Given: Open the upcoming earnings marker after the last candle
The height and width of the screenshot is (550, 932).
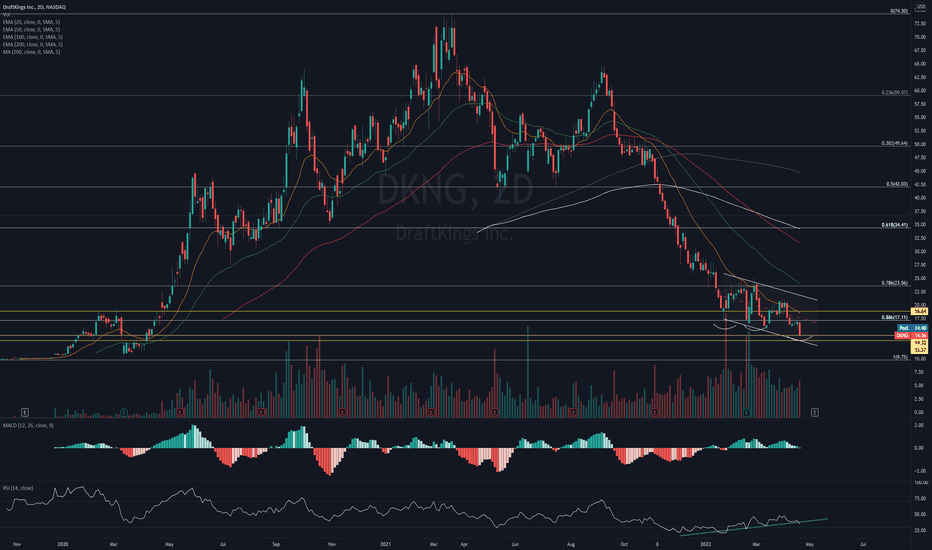Looking at the screenshot, I should 815,412.
